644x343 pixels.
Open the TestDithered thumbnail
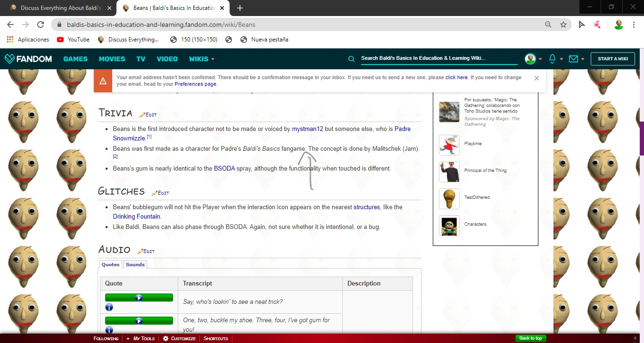point(449,199)
